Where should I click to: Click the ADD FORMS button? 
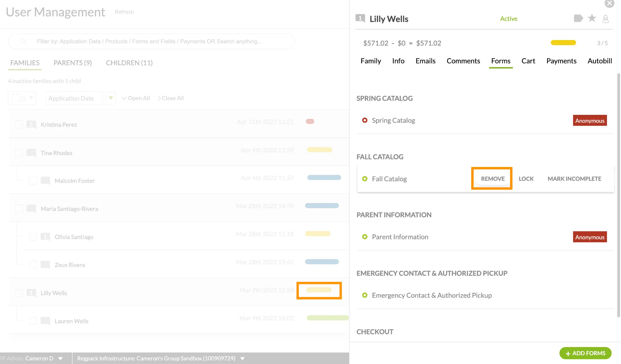(x=585, y=353)
